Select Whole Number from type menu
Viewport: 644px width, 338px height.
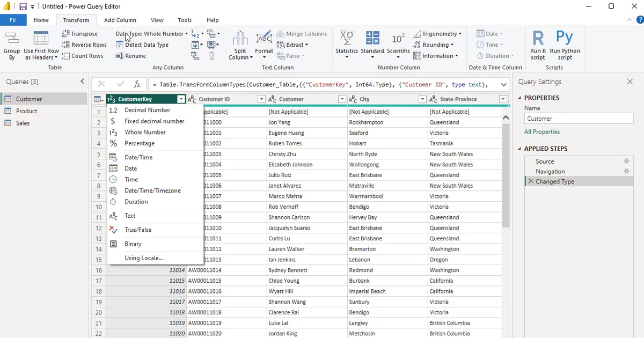point(155,132)
